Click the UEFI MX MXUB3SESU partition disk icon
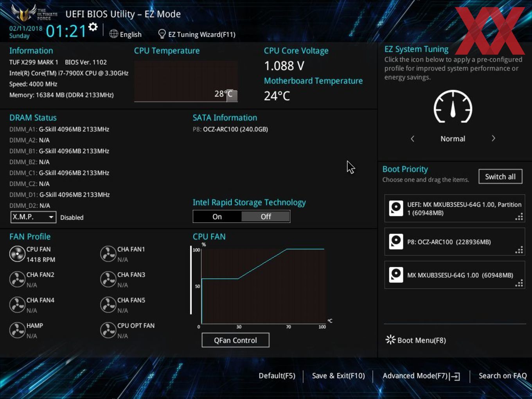 [x=396, y=208]
